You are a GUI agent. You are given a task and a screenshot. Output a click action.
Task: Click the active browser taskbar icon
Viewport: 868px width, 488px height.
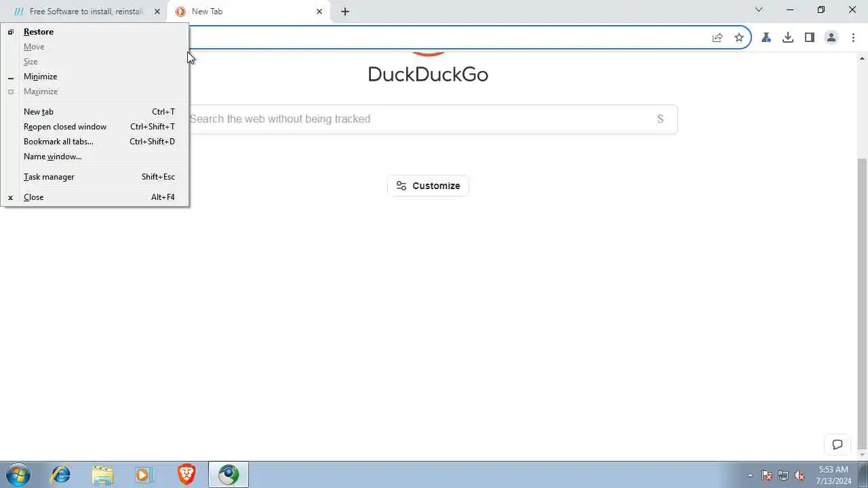click(x=229, y=474)
